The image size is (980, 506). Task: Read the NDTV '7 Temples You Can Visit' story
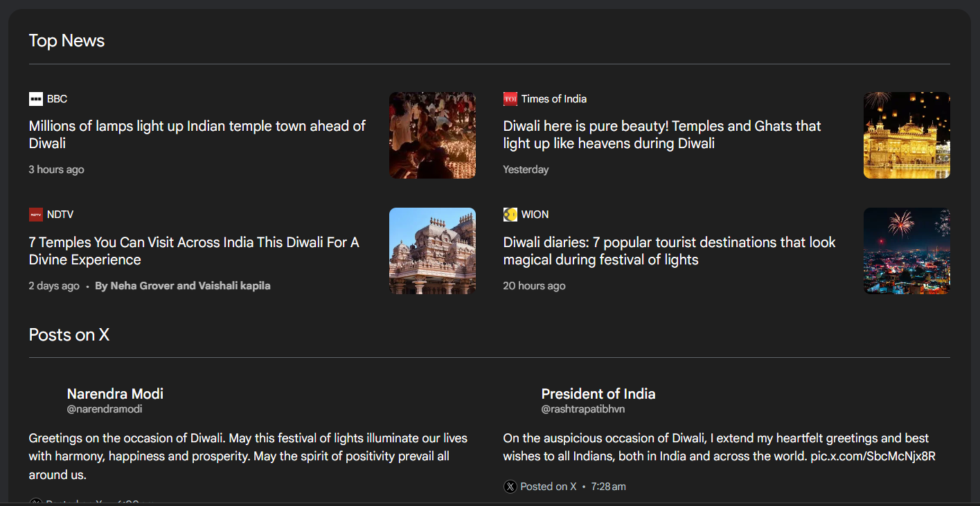coord(193,251)
